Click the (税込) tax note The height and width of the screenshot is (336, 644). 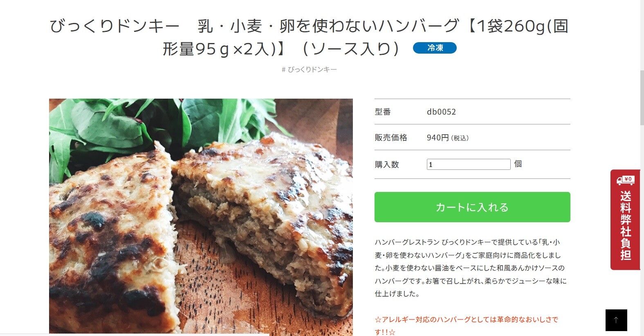460,138
